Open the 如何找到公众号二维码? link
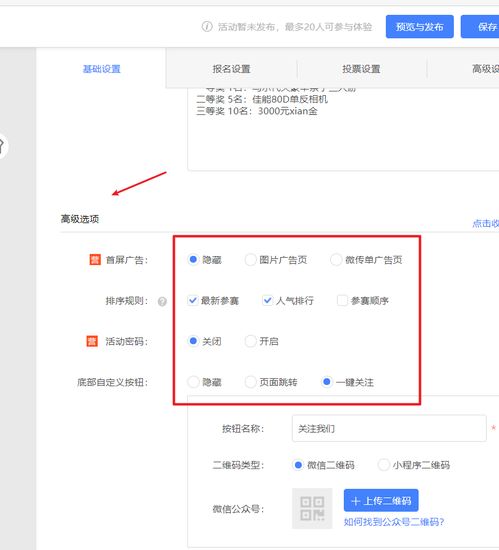Image resolution: width=499 pixels, height=550 pixels. coord(394,522)
